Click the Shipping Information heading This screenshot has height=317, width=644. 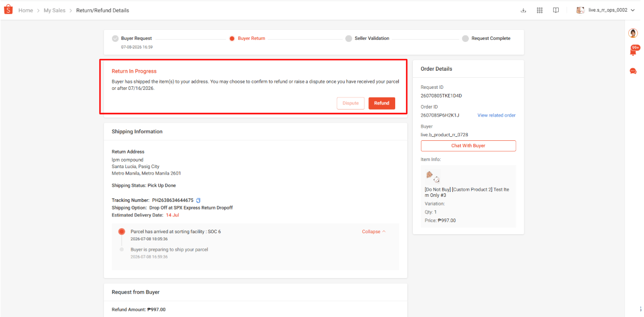click(137, 131)
